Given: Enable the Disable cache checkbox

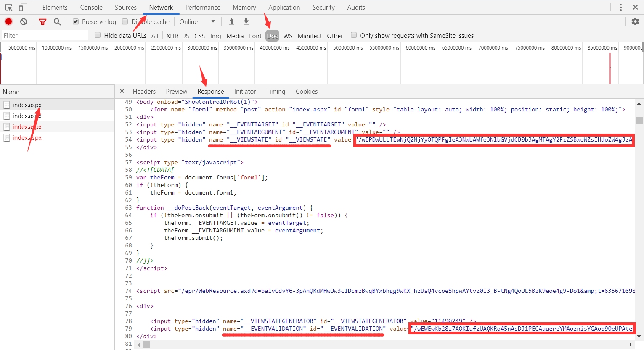Looking at the screenshot, I should click(125, 21).
